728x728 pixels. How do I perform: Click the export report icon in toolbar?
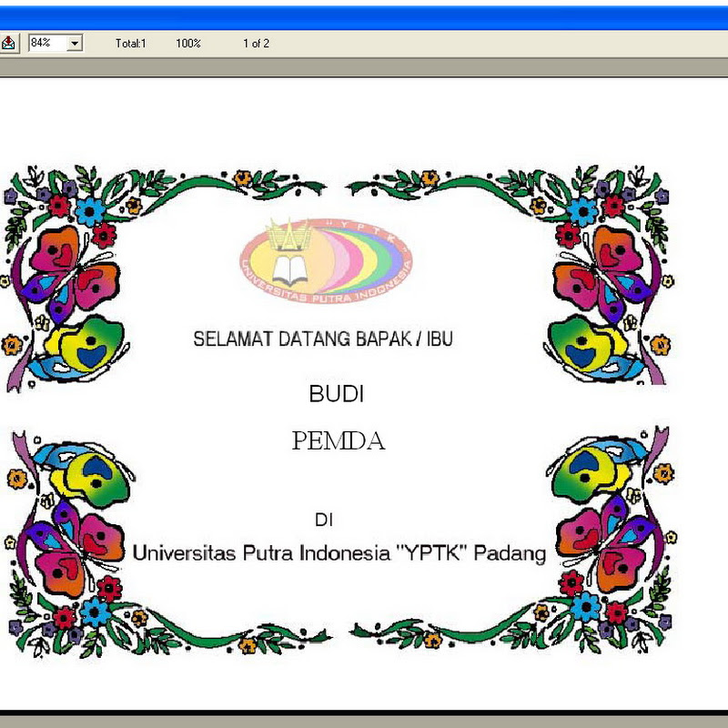click(8, 43)
